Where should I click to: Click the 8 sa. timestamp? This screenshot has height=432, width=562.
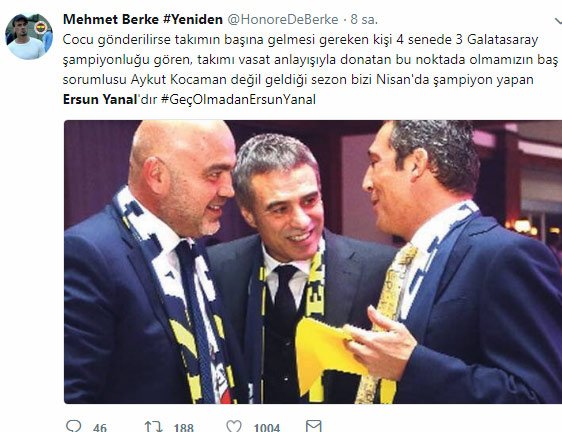pyautogui.click(x=364, y=19)
